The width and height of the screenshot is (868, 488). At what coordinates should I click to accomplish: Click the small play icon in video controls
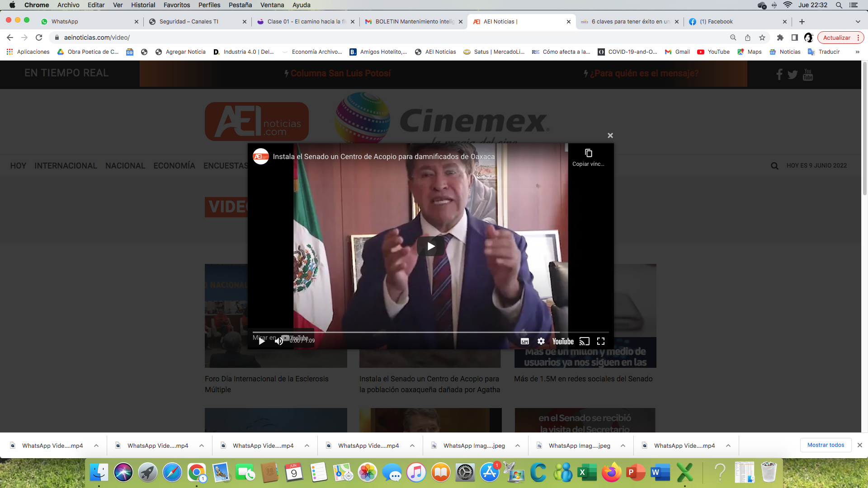tap(261, 341)
